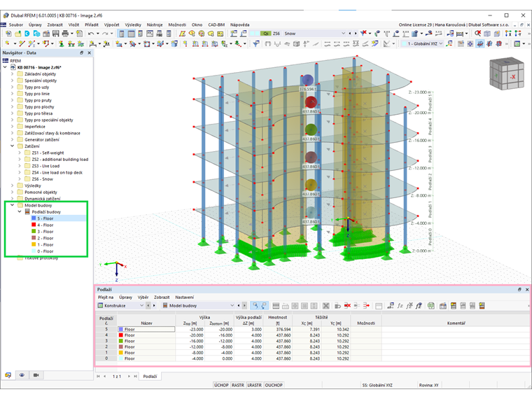Expand the Výsledky folder
Image resolution: width=532 pixels, height=399 pixels.
12,185
